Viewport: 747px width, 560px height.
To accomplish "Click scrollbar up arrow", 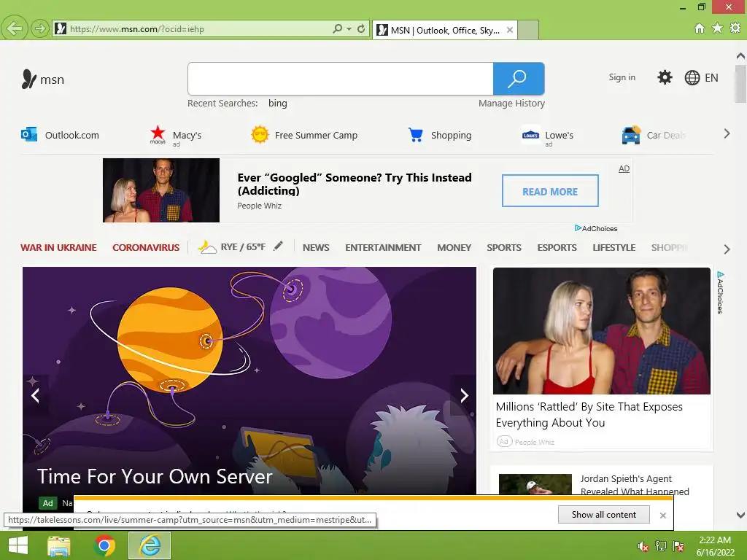I will (741, 56).
